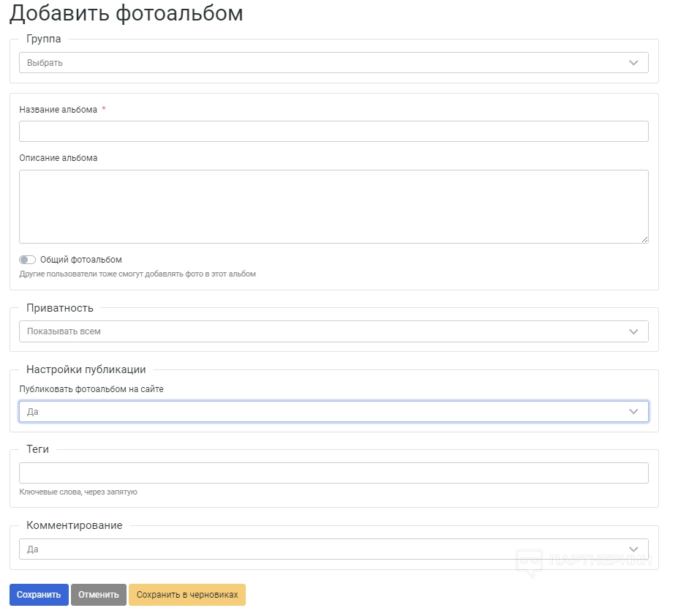Click the chevron arrow in the Группа field

pyautogui.click(x=633, y=63)
